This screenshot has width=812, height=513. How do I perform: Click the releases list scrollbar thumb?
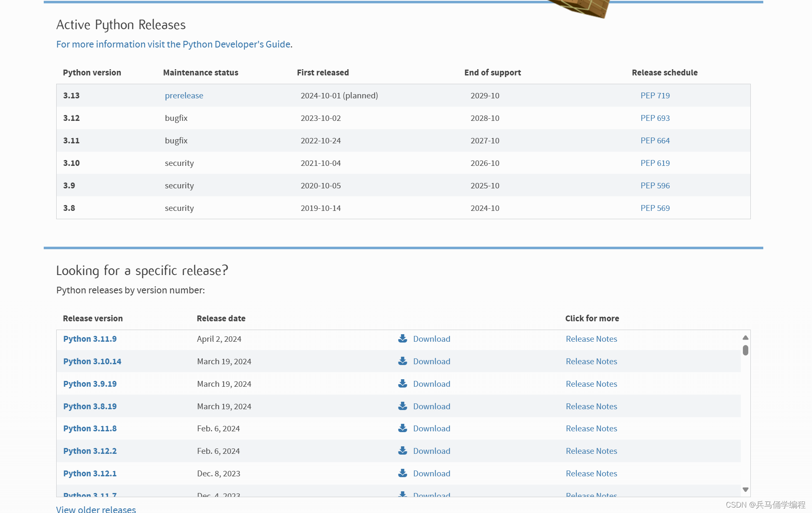[x=745, y=350]
